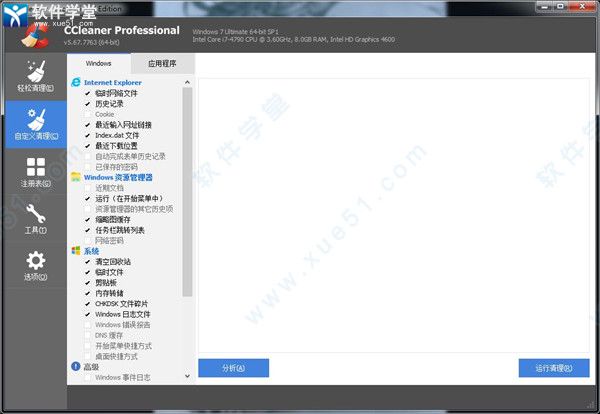
Task: Enable 开始菜单快捷方式 checkbox
Action: pyautogui.click(x=88, y=346)
